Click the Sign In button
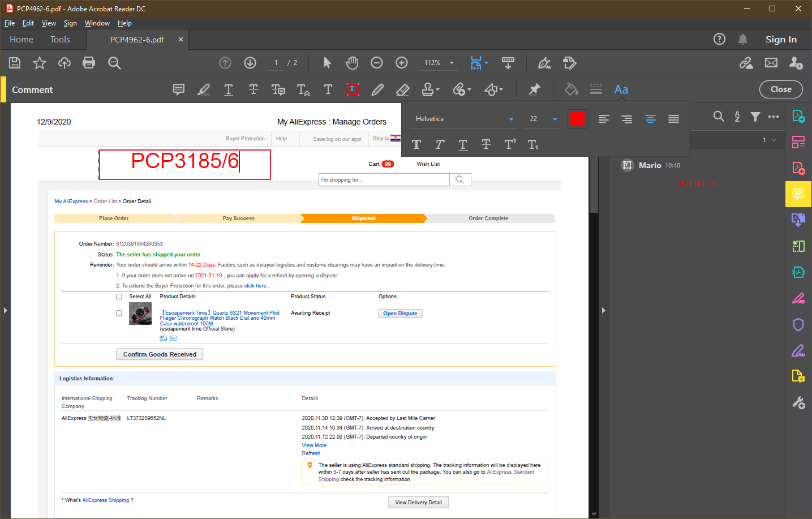The image size is (812, 519). (781, 40)
